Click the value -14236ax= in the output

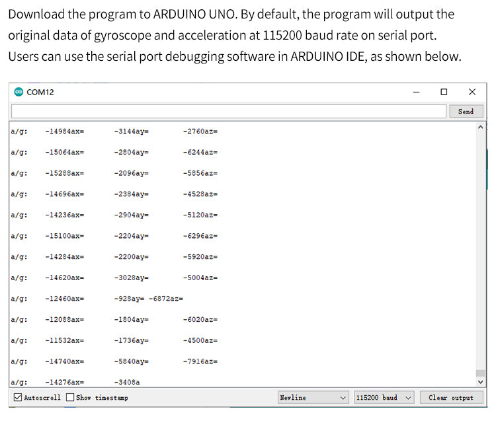tap(65, 215)
